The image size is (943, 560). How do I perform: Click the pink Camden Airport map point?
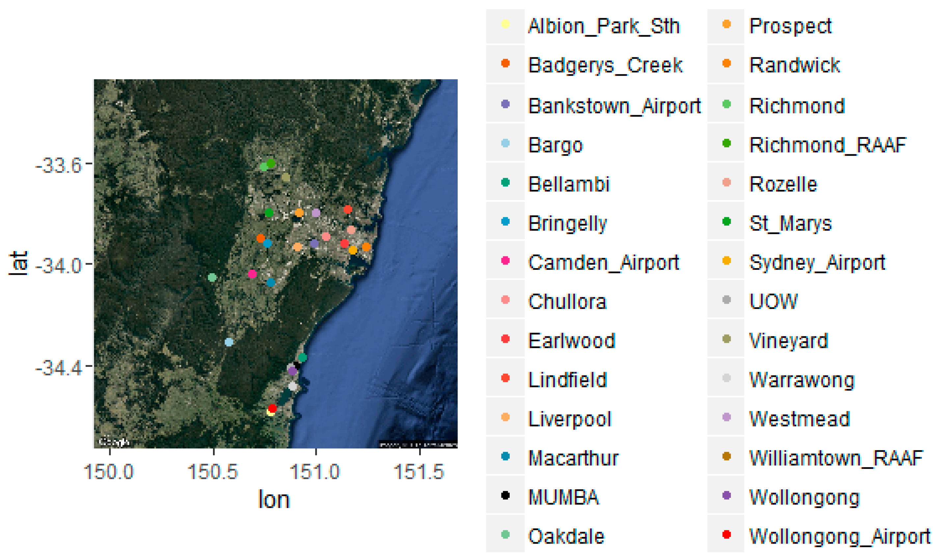[x=252, y=274]
